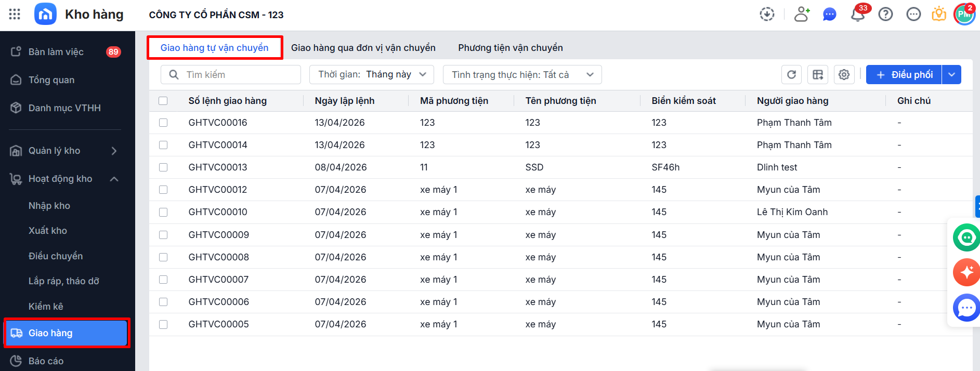Open table settings gear icon
This screenshot has width=980, height=371.
click(x=844, y=74)
